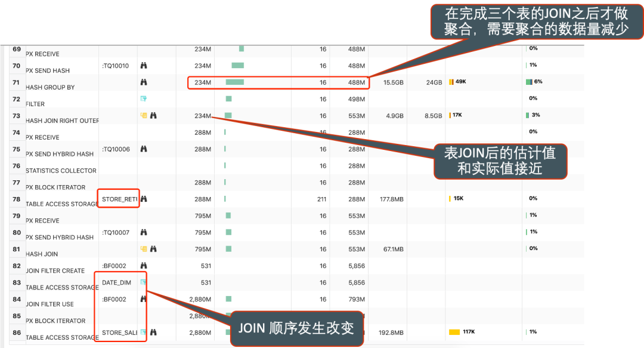Select the HASH GROUP BY operation
This screenshot has height=348, width=644.
coord(50,87)
